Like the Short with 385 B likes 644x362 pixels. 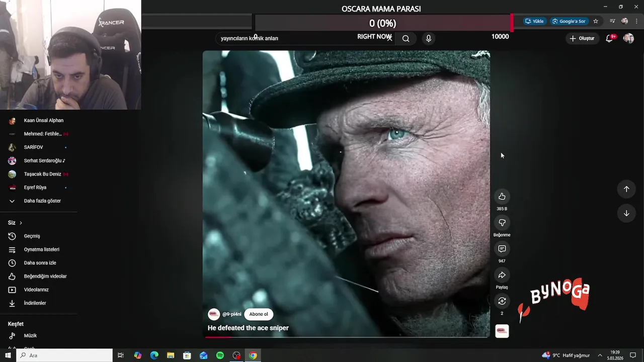[x=502, y=197]
